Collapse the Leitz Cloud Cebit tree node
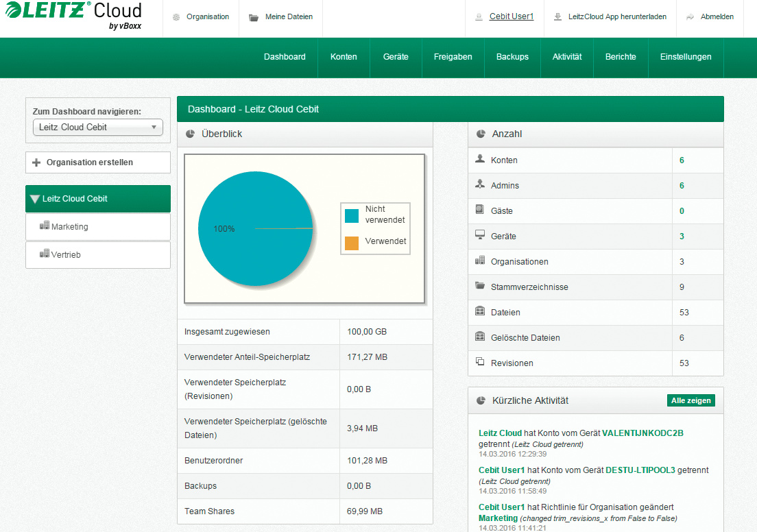757x532 pixels. (x=35, y=199)
